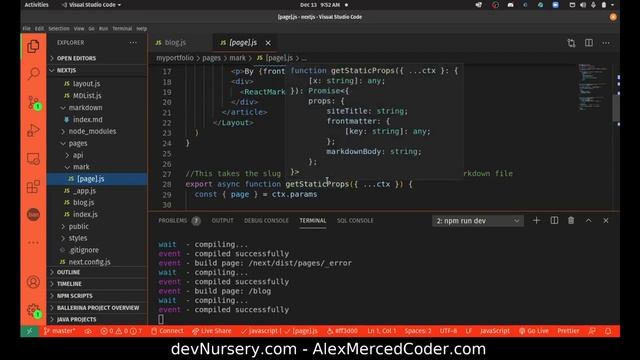Open the Source Control view icon
The width and height of the screenshot is (640, 360).
pyautogui.click(x=33, y=102)
